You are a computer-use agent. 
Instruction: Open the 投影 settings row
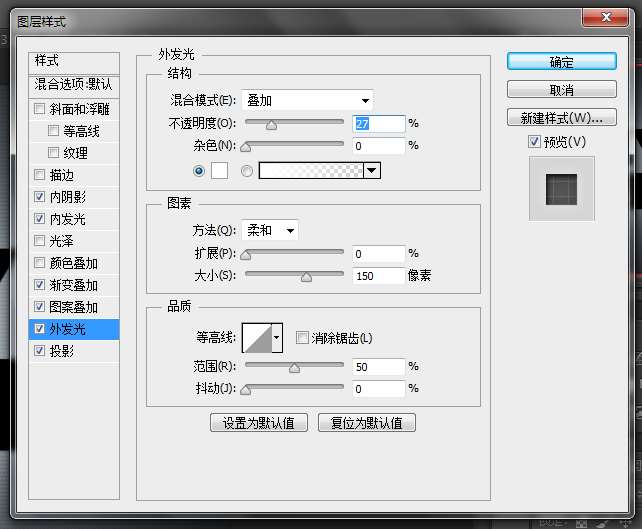(x=74, y=351)
